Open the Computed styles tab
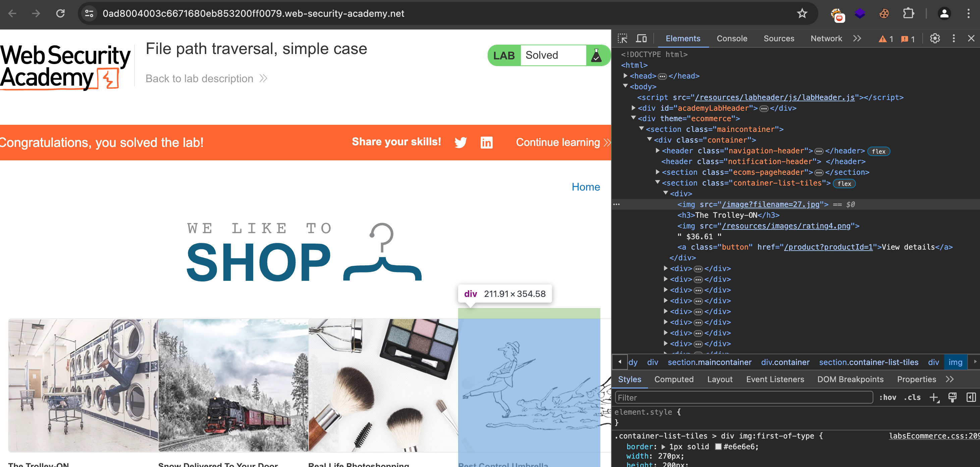 click(x=674, y=379)
